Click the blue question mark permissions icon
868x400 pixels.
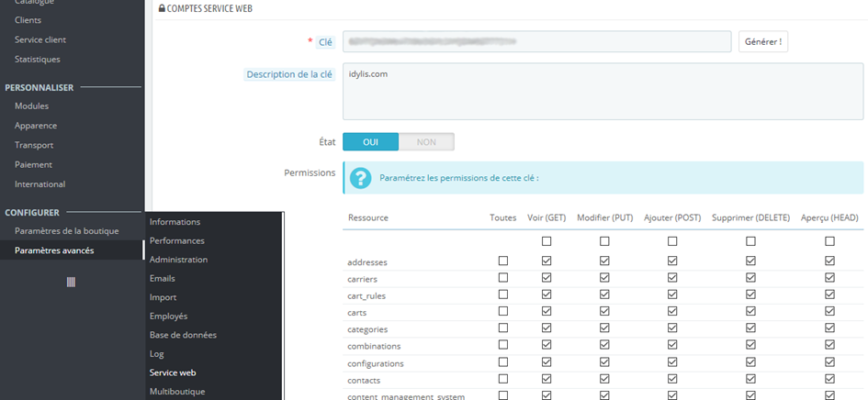[361, 178]
